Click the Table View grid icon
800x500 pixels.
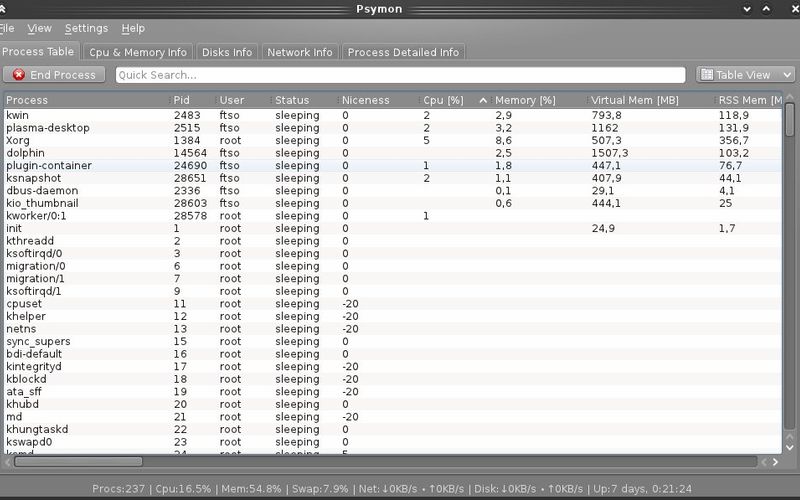(706, 75)
